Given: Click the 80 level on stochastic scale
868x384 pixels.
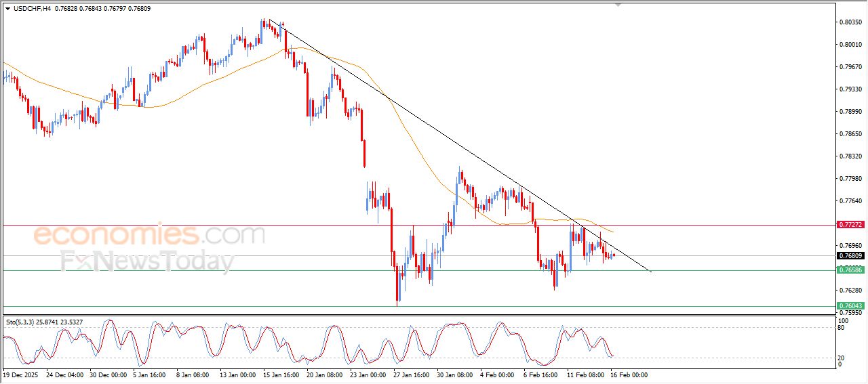Looking at the screenshot, I should pyautogui.click(x=842, y=328).
